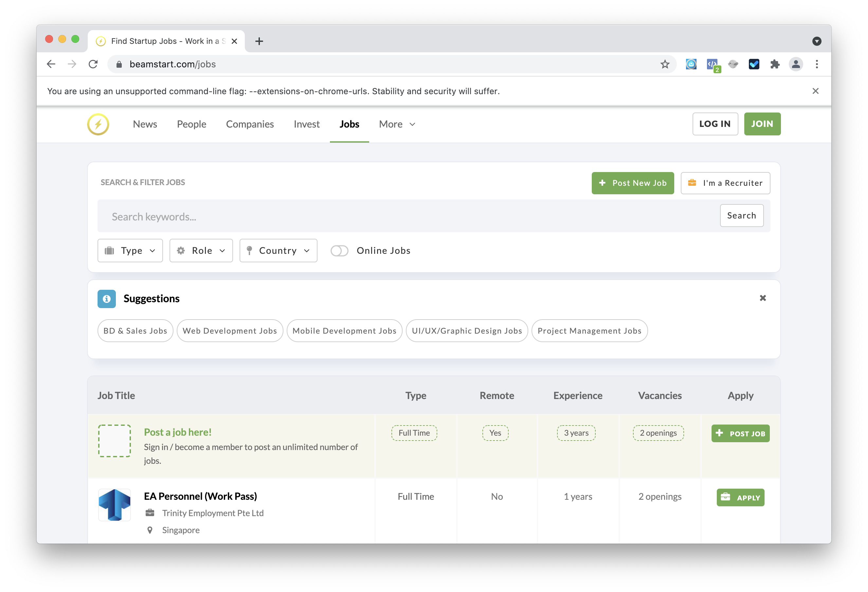This screenshot has height=592, width=868.
Task: Bookmark page with star icon
Action: click(x=665, y=64)
